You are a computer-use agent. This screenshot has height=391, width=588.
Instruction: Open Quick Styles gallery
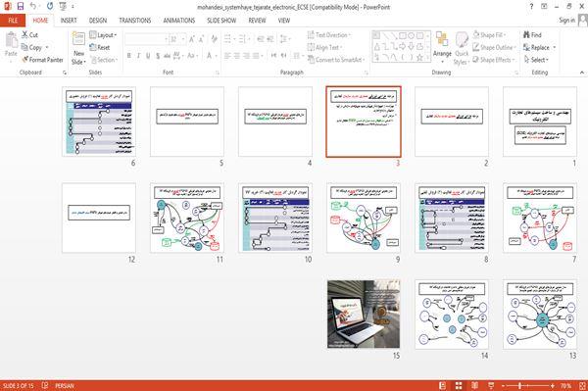point(462,48)
